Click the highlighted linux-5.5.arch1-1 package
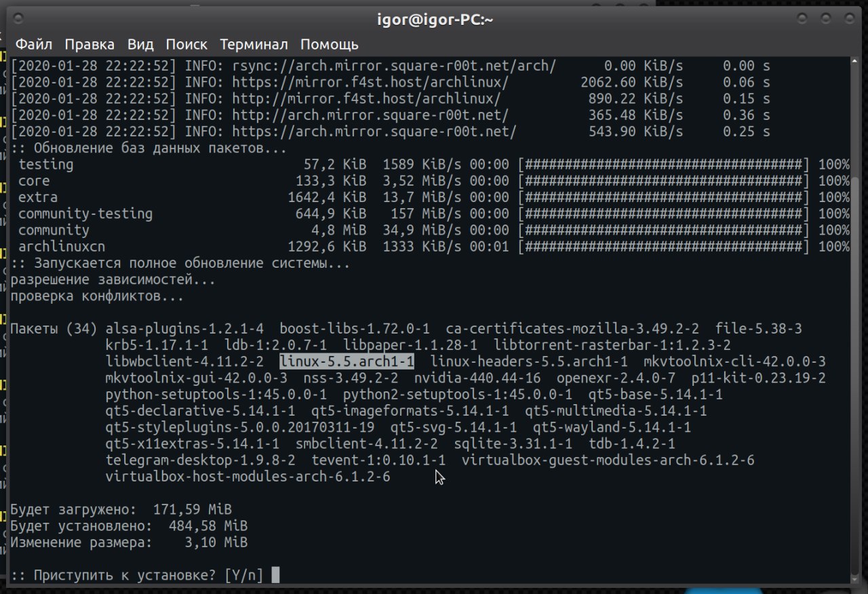Image resolution: width=868 pixels, height=594 pixels. [x=347, y=361]
